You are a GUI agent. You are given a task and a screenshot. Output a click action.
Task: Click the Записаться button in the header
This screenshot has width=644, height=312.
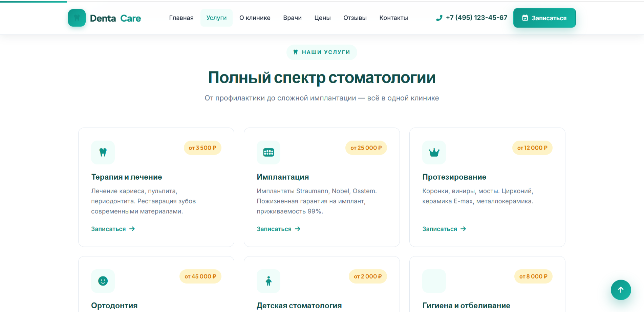pyautogui.click(x=544, y=18)
